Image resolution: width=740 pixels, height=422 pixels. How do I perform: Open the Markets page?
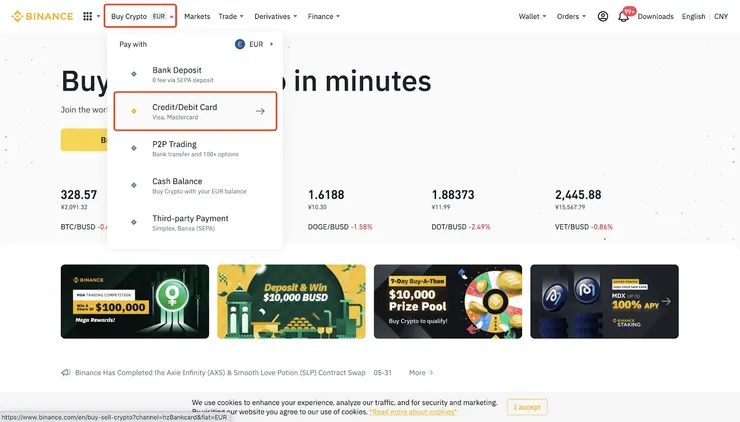point(197,17)
